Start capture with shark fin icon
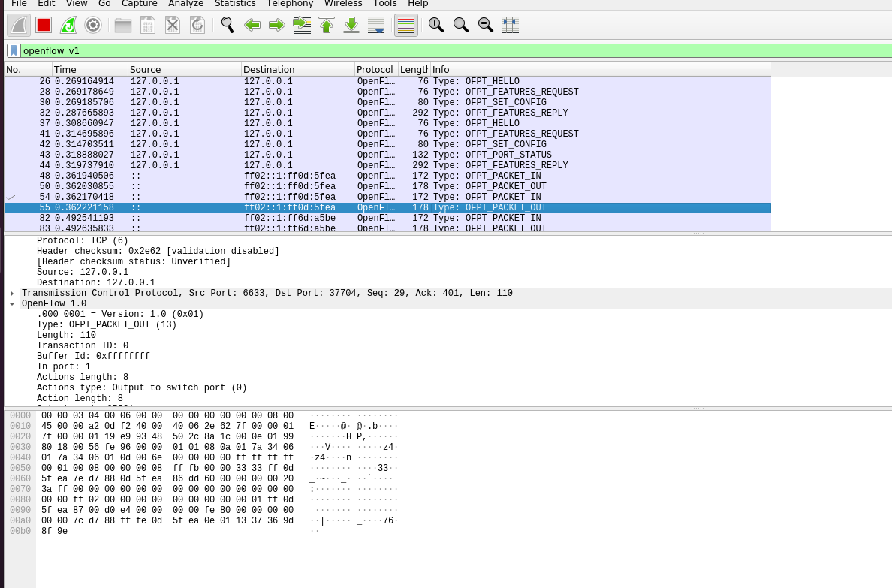The height and width of the screenshot is (588, 892). pos(19,25)
